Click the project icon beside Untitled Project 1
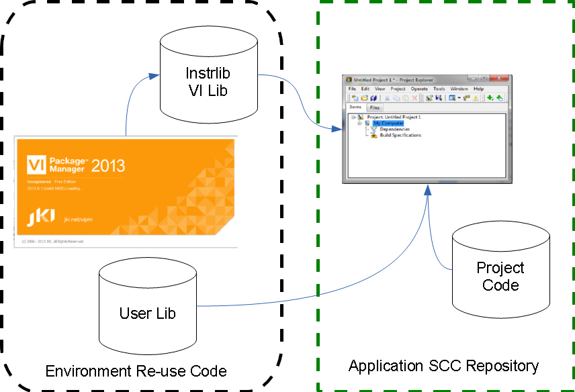 pyautogui.click(x=361, y=117)
